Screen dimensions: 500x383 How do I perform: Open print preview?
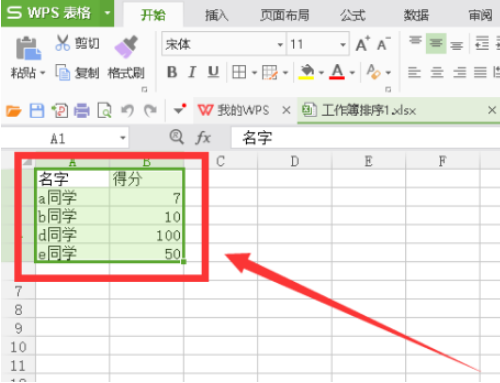[x=104, y=110]
